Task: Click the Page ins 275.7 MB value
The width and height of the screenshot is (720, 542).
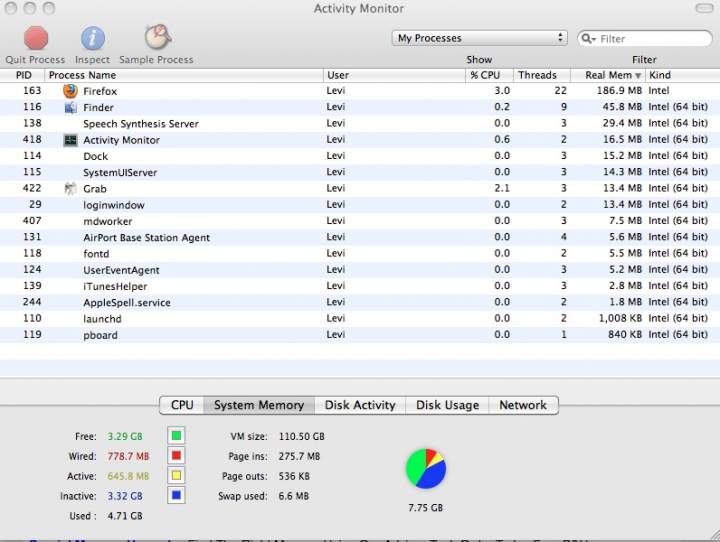Action: point(299,456)
